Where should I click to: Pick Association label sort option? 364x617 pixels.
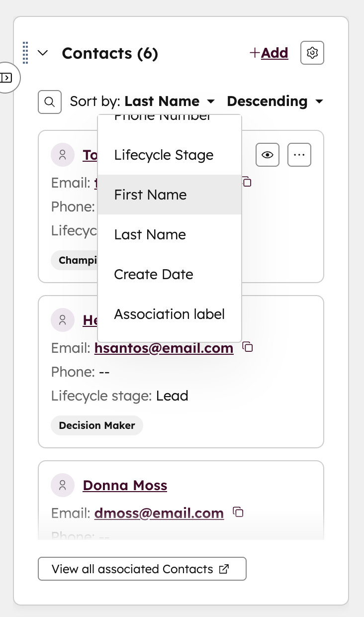point(169,314)
